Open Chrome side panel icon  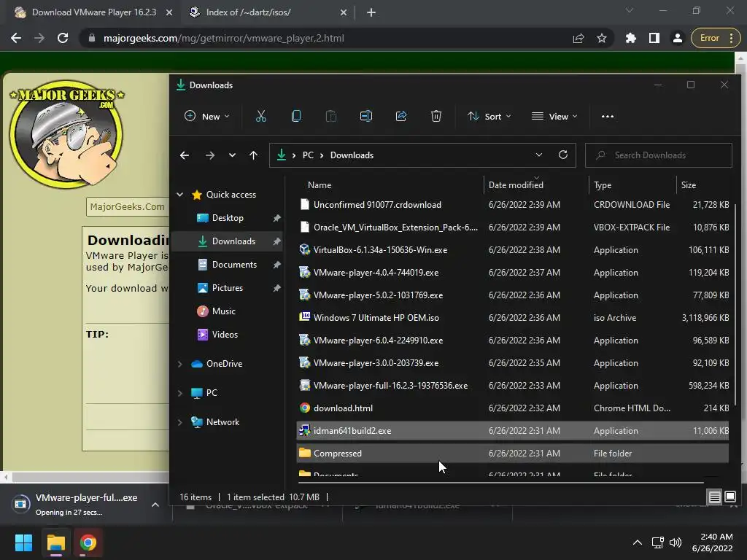point(654,38)
